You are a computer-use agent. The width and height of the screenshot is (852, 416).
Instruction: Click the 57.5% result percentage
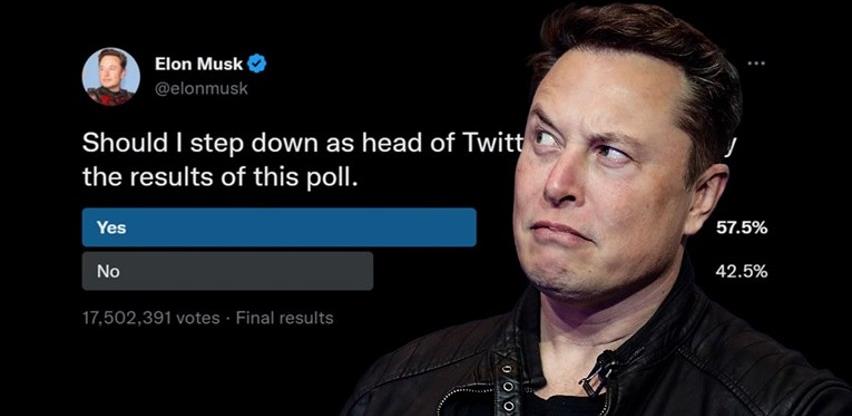[741, 228]
